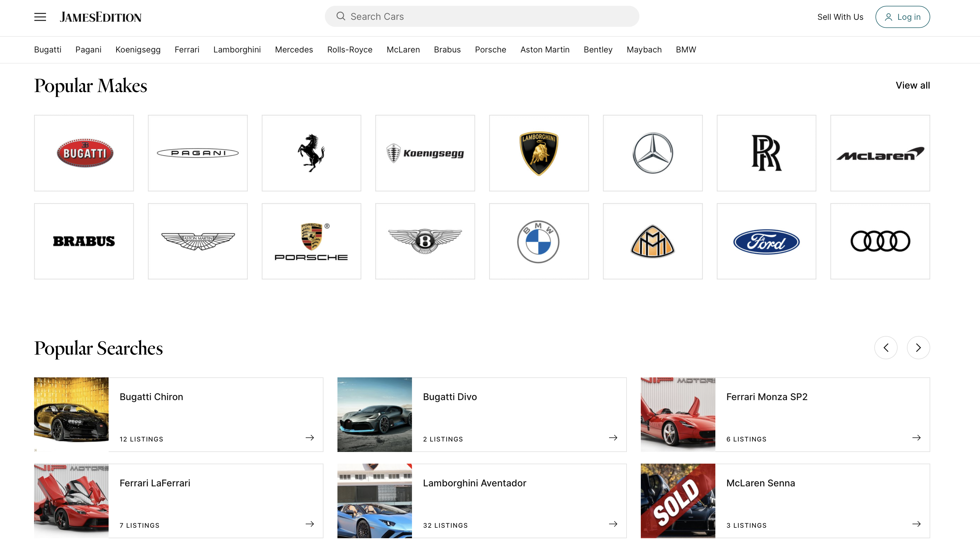980x556 pixels.
Task: Go to Rolls-Royce in the nav bar
Action: click(x=350, y=50)
